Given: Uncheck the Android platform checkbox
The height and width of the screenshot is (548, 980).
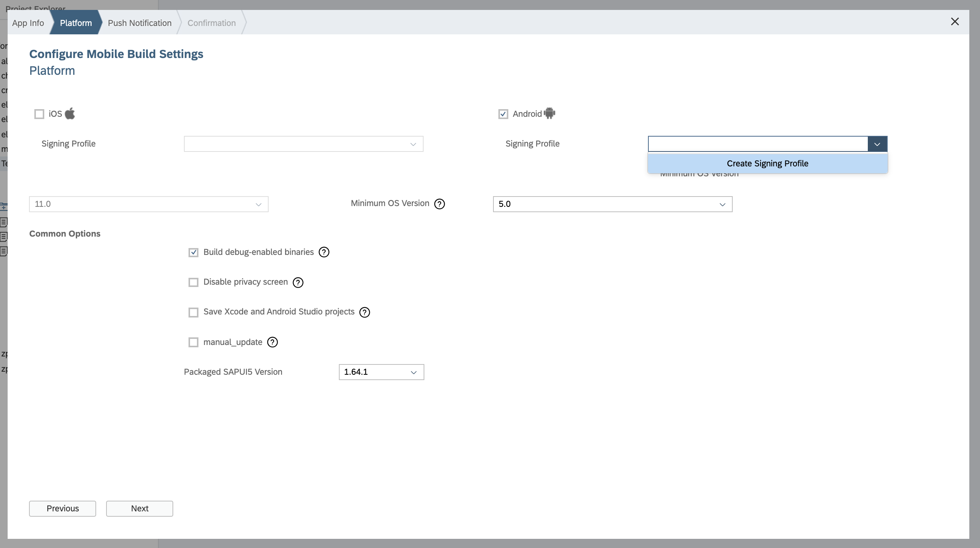Looking at the screenshot, I should click(x=503, y=114).
